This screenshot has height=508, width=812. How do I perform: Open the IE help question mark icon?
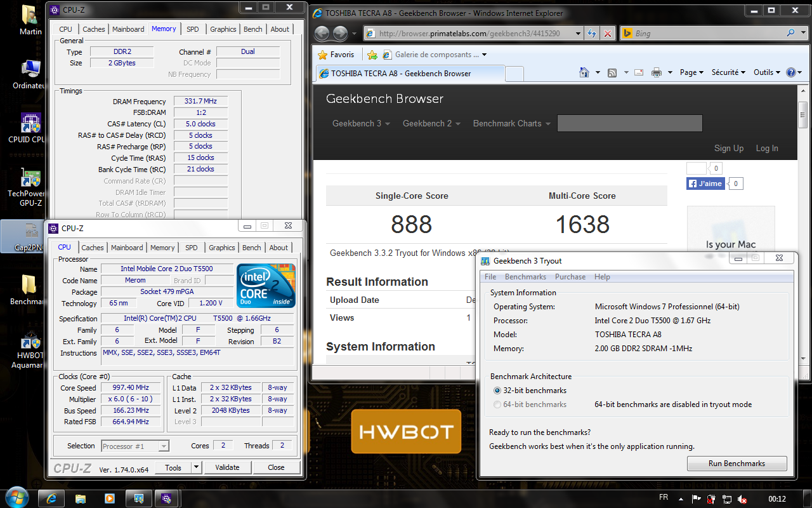point(791,72)
